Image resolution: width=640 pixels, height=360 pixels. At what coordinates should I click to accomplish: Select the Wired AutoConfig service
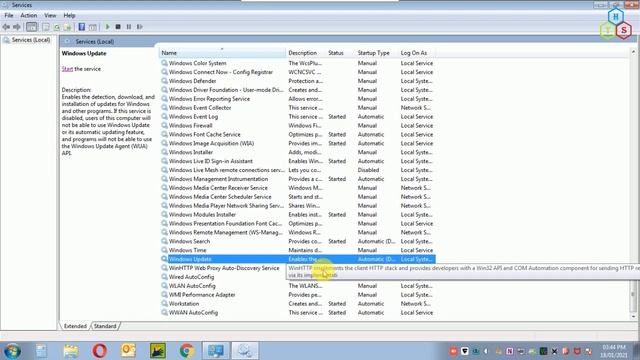191,277
